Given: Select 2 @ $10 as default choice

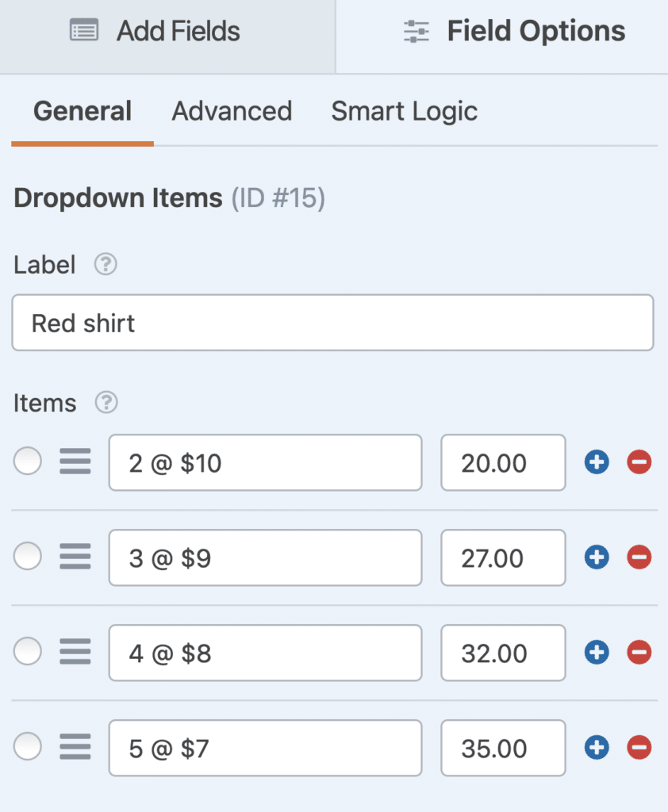Looking at the screenshot, I should pyautogui.click(x=28, y=462).
